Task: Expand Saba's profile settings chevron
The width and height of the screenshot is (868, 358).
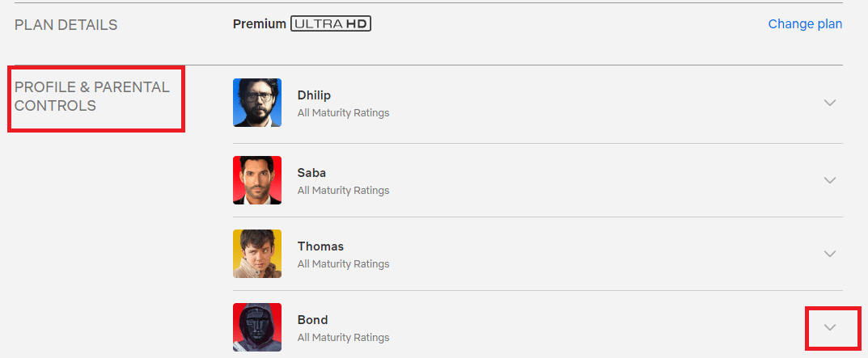Action: click(829, 180)
